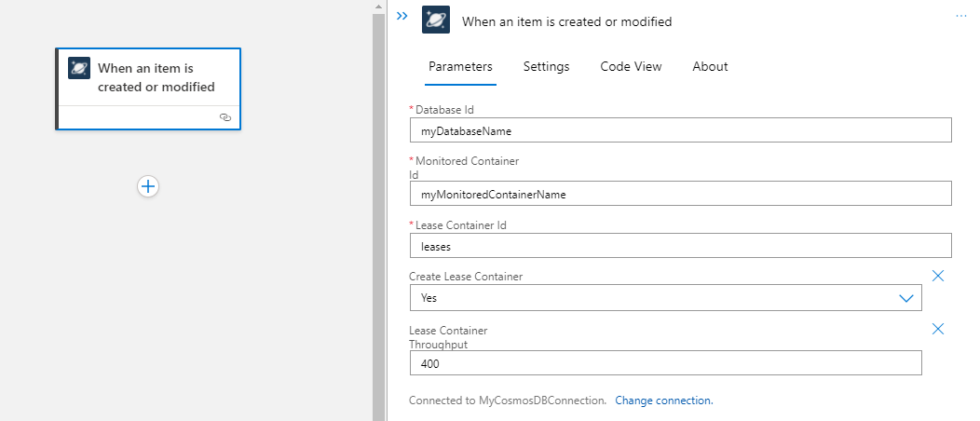Click the Lease Container Id field
Viewport: 980px width, 421px height.
tap(680, 246)
